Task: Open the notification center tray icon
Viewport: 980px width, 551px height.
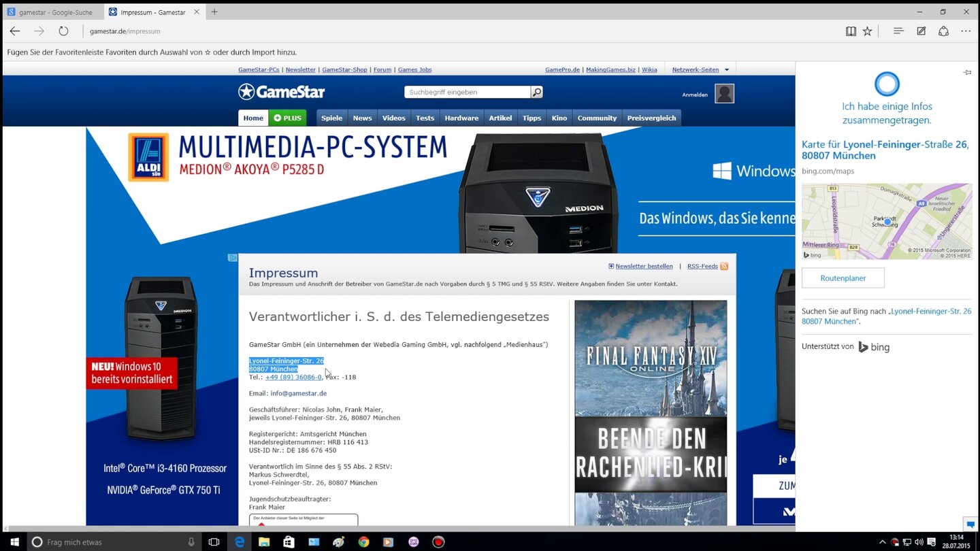Action: 932,542
